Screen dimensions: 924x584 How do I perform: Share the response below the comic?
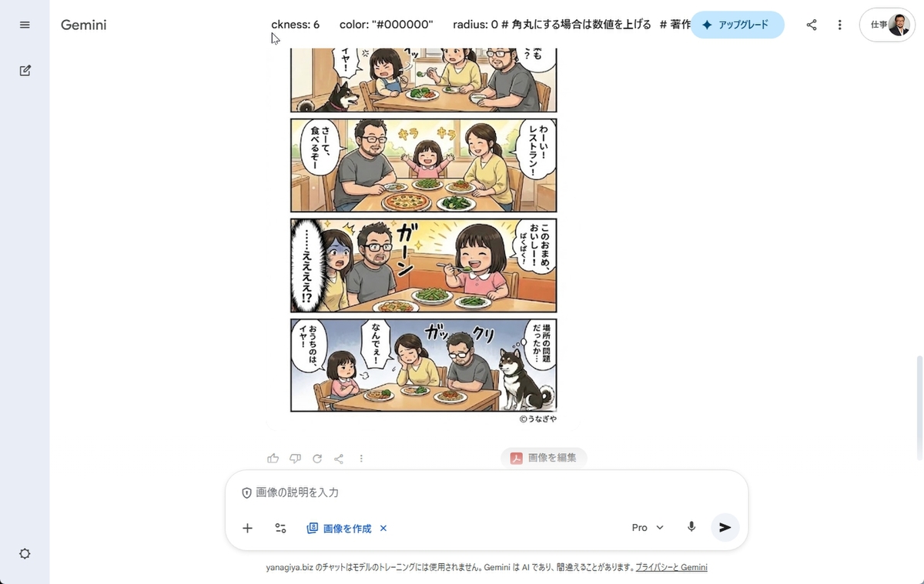(339, 459)
